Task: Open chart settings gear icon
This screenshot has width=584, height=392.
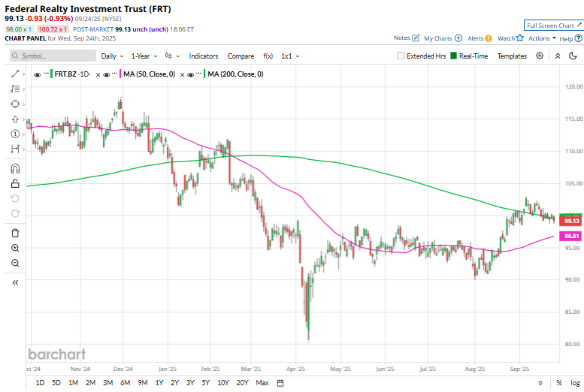Action: coord(540,56)
